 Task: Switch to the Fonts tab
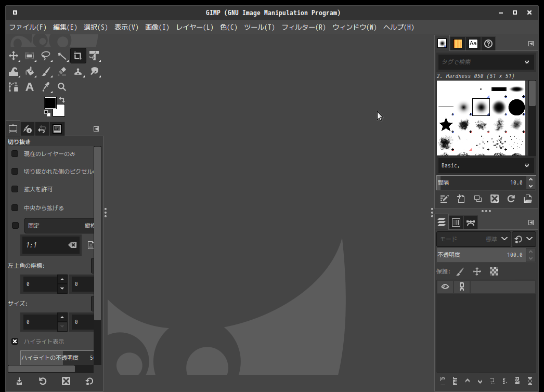click(473, 43)
